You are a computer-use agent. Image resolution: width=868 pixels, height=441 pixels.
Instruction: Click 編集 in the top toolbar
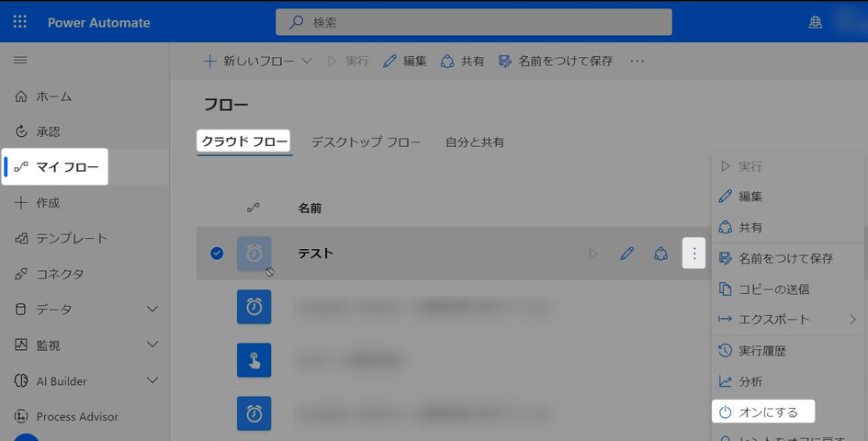[x=405, y=61]
